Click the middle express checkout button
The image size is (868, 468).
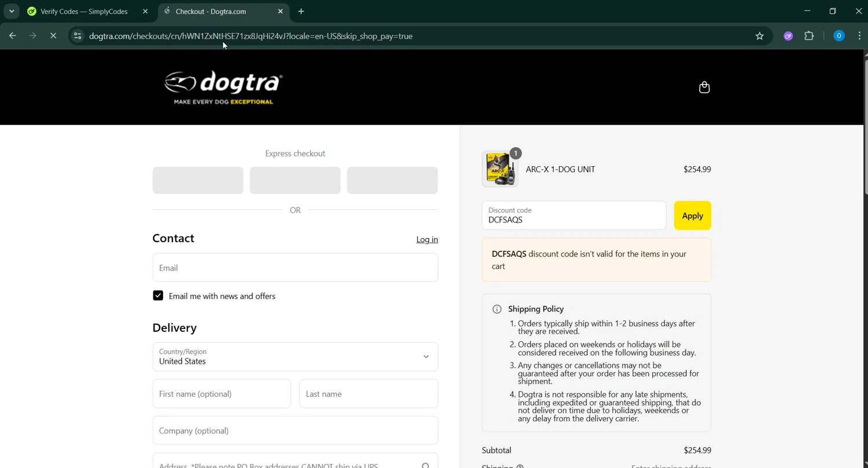[295, 180]
